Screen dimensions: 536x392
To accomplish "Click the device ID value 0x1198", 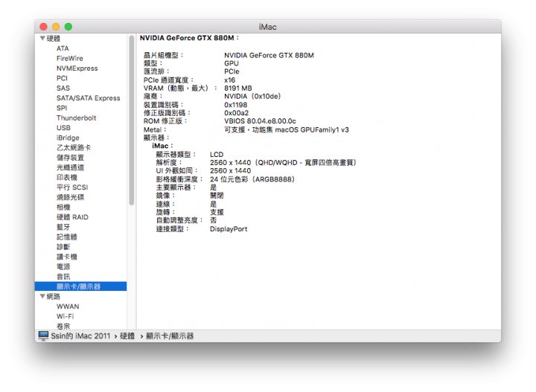I will [235, 104].
